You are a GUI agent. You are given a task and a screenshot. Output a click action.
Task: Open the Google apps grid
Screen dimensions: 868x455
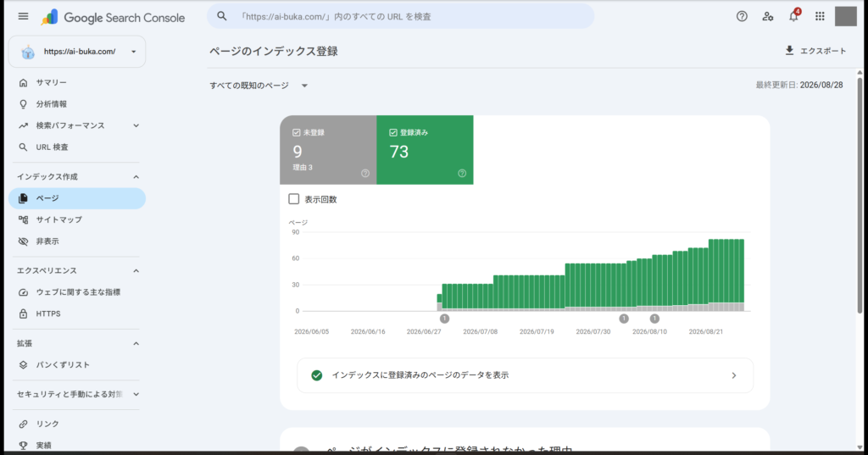820,17
